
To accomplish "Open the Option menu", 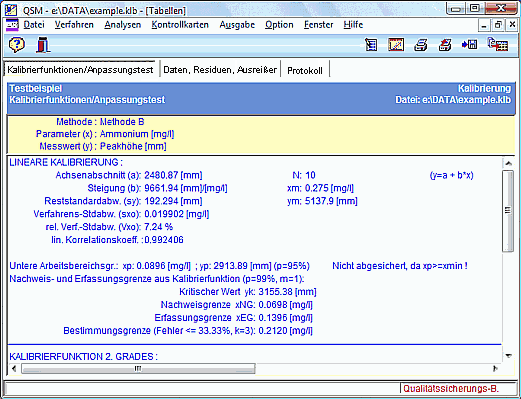I will pyautogui.click(x=279, y=25).
